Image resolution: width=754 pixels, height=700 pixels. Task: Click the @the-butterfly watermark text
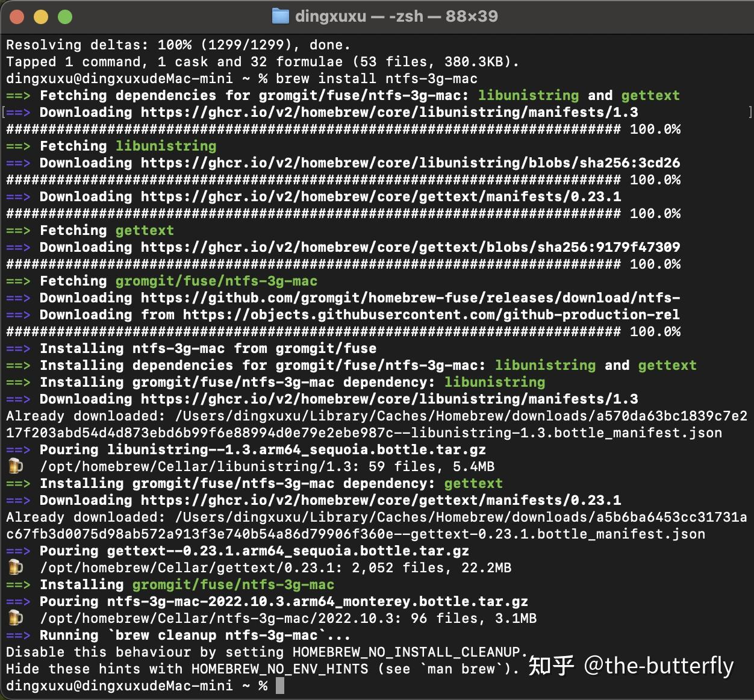pos(658,667)
